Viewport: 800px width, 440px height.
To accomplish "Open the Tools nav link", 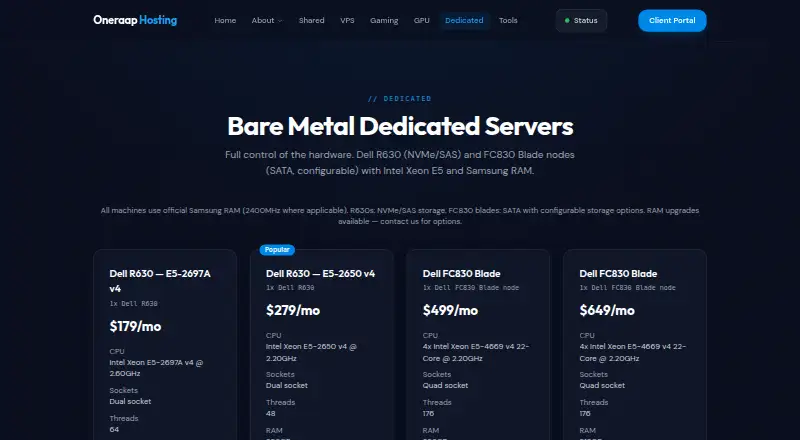I will coord(508,20).
